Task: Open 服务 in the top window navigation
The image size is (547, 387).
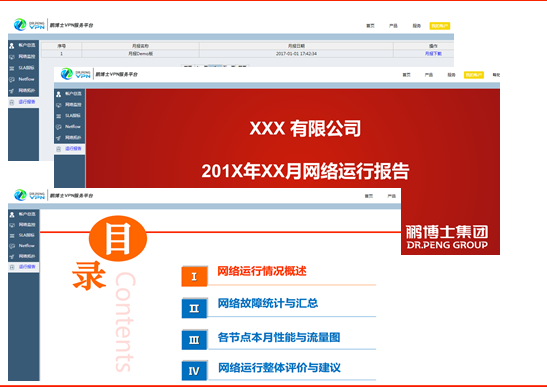Action: (417, 26)
